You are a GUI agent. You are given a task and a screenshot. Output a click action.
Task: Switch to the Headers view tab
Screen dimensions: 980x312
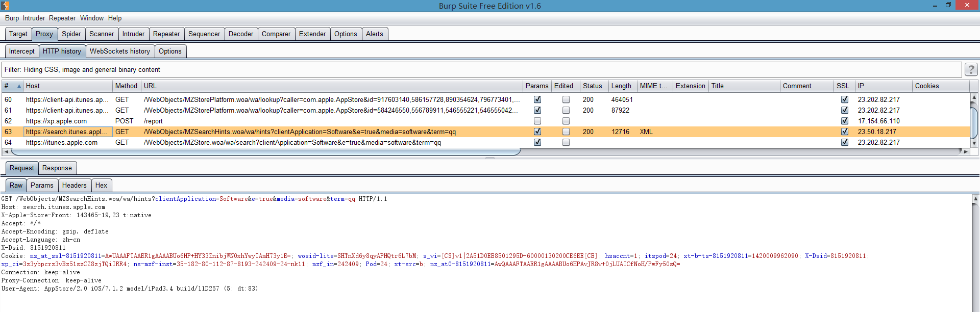point(75,185)
